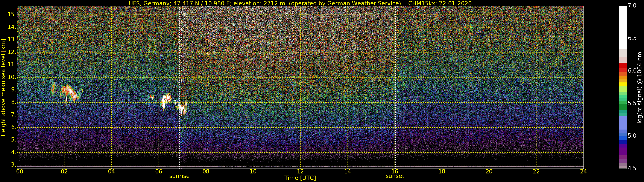Screen dimensions: 644x182
Task: Select the white dotted sunrise marker line
Action: pos(179,87)
